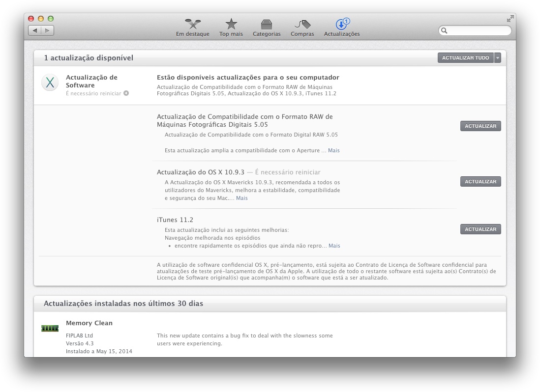Open the Actualizar Tudo dropdown arrow
The width and height of the screenshot is (540, 392).
497,58
